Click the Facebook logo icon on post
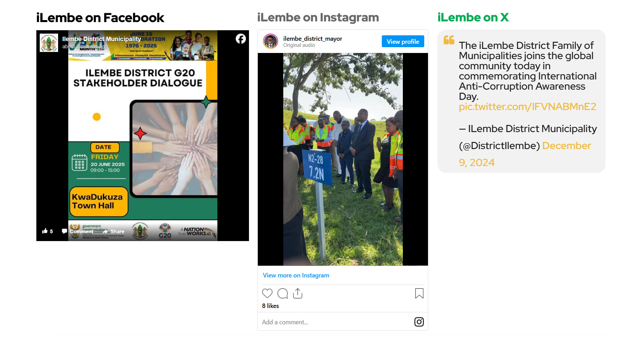The height and width of the screenshot is (347, 644). pyautogui.click(x=241, y=39)
